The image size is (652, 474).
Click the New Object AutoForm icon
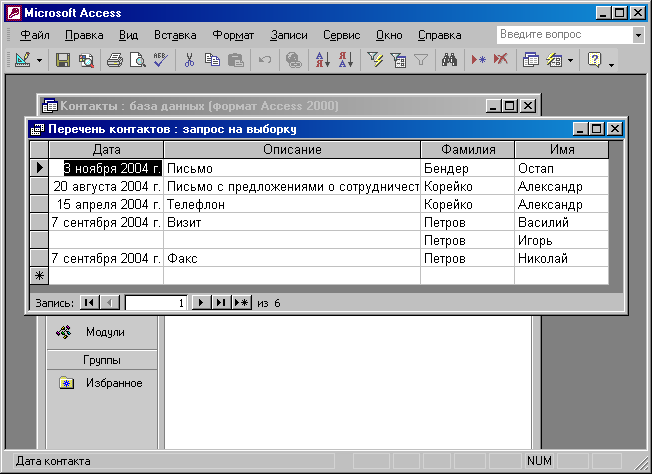(554, 60)
